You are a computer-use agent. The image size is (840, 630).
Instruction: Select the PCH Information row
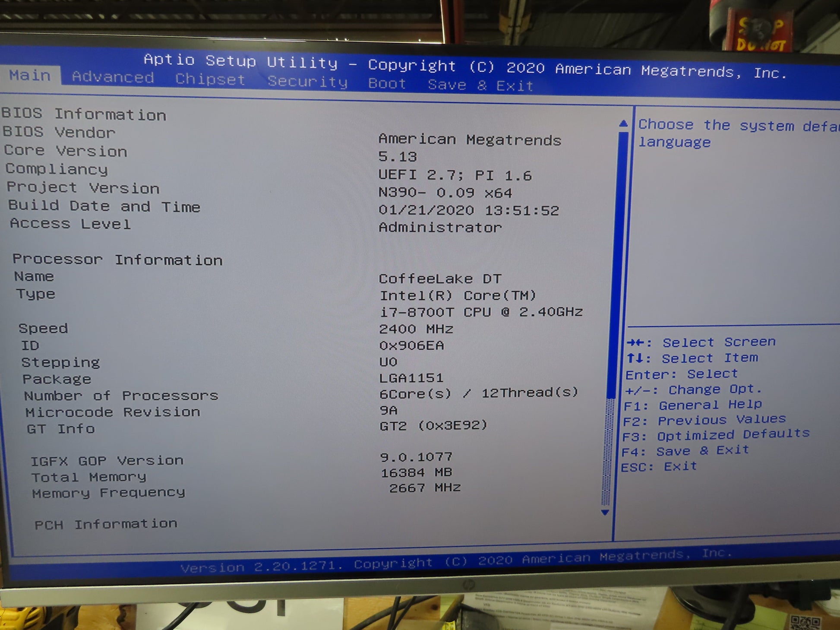pos(106,524)
